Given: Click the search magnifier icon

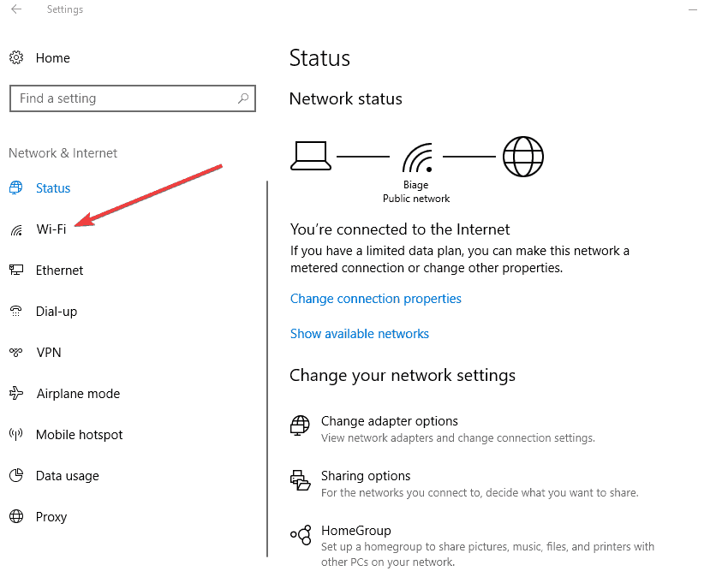Looking at the screenshot, I should [243, 98].
